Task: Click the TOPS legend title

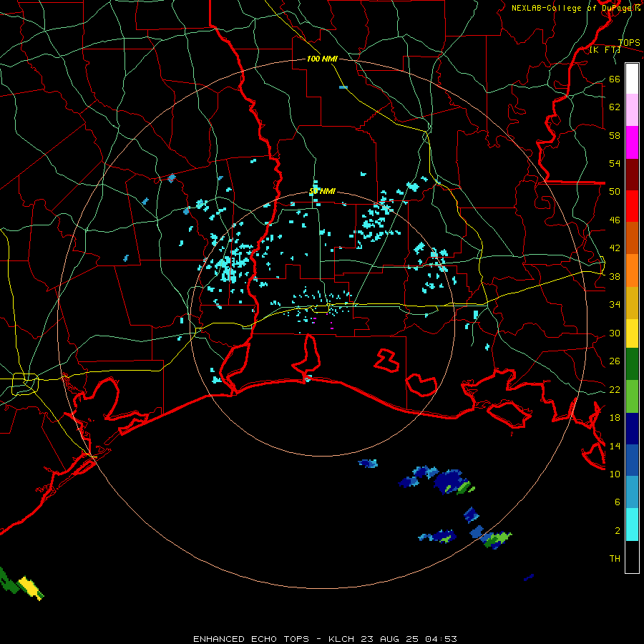Action: click(629, 43)
